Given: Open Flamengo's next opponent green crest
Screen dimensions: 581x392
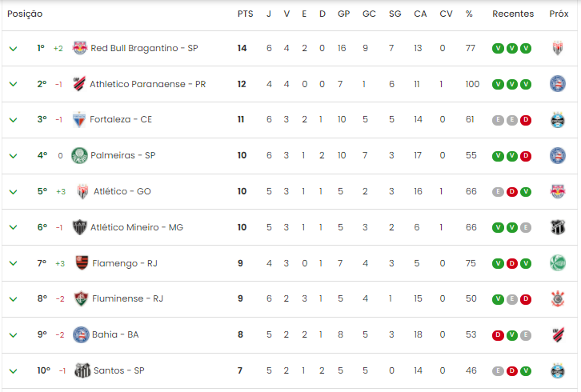Looking at the screenshot, I should click(x=558, y=263).
